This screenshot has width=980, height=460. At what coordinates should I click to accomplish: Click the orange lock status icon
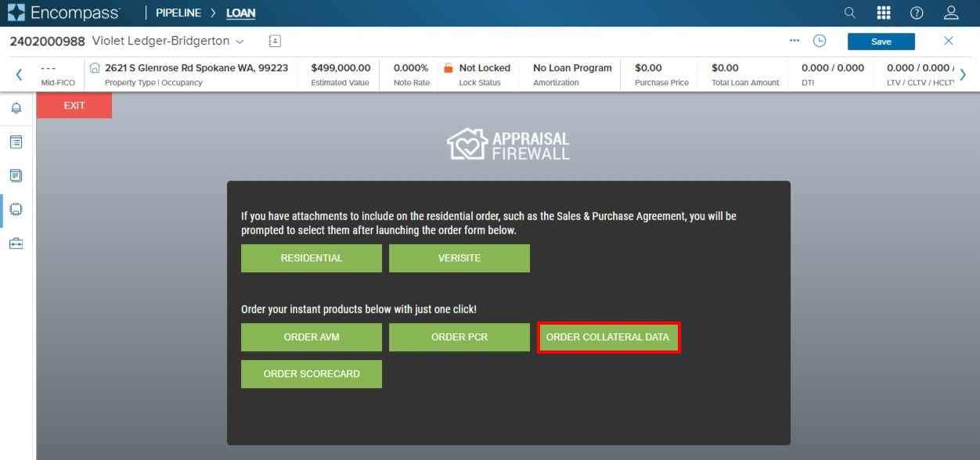[x=449, y=68]
